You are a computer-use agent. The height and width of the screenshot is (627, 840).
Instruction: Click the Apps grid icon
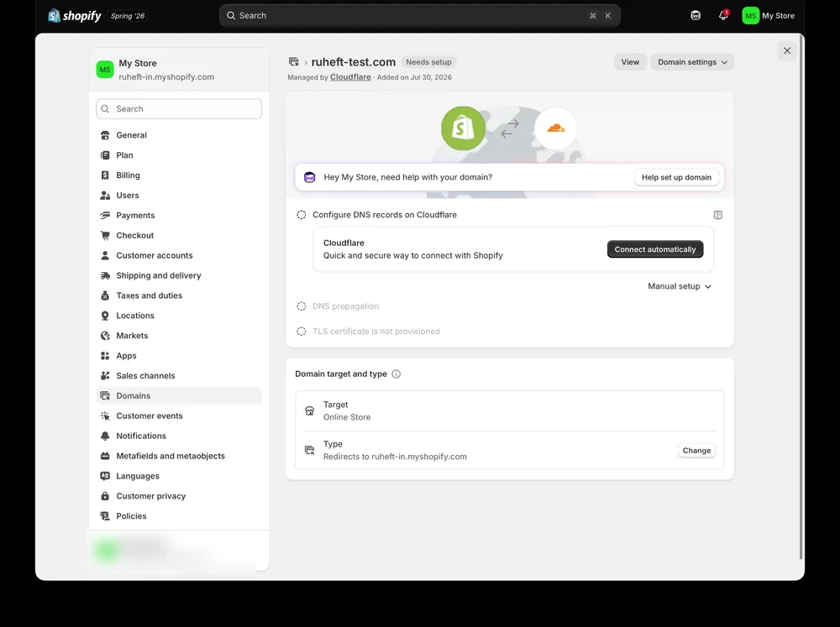tap(105, 356)
